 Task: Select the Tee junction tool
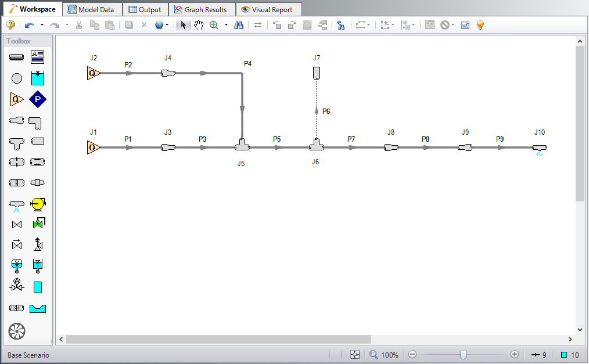pyautogui.click(x=16, y=141)
